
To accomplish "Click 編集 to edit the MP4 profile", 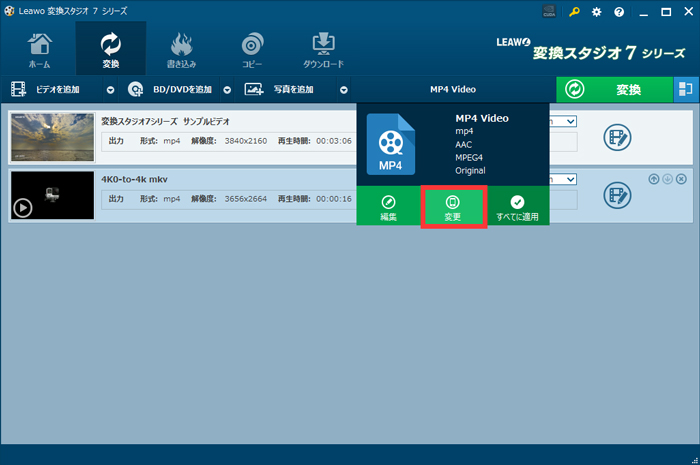I will (x=388, y=206).
